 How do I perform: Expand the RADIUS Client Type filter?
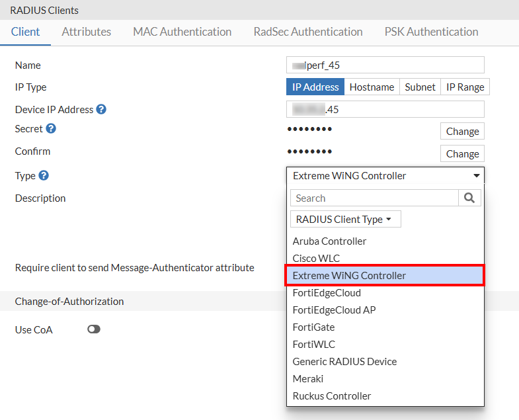click(x=344, y=219)
